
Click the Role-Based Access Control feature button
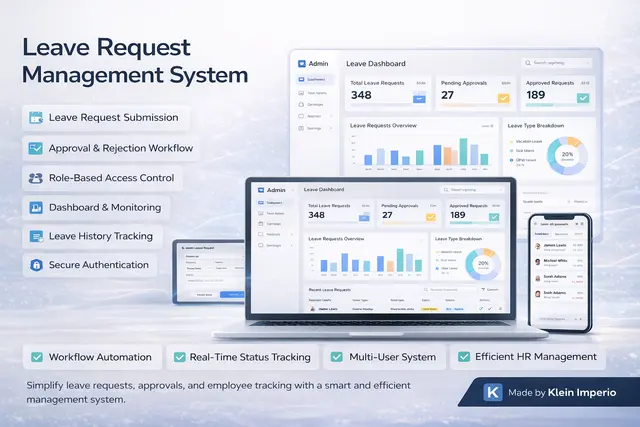click(102, 178)
